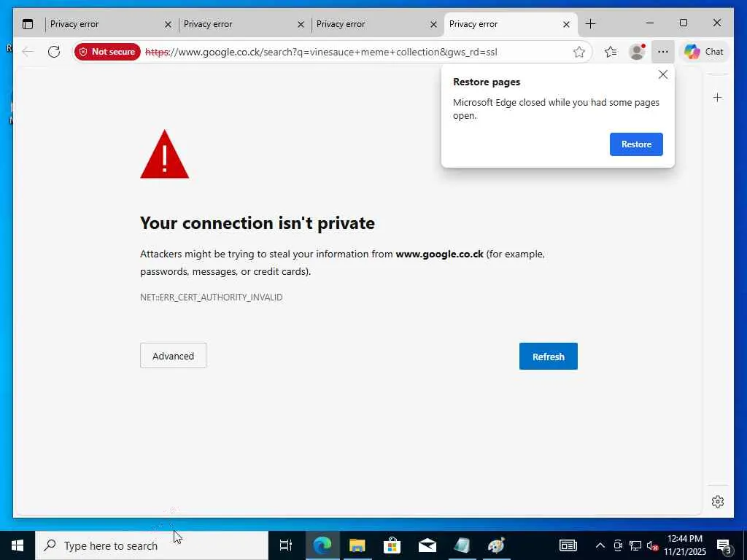Click the network tray icon
The height and width of the screenshot is (560, 747).
coord(635,545)
